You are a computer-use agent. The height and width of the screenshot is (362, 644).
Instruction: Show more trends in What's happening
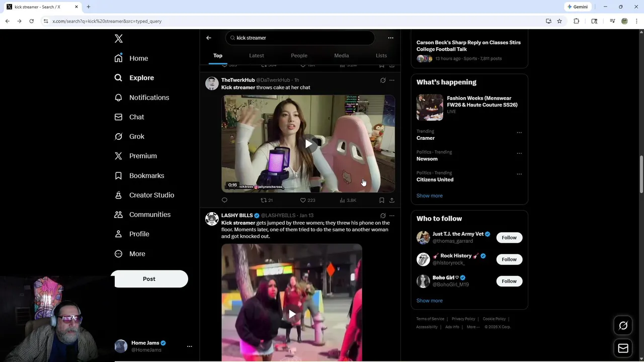(x=430, y=196)
